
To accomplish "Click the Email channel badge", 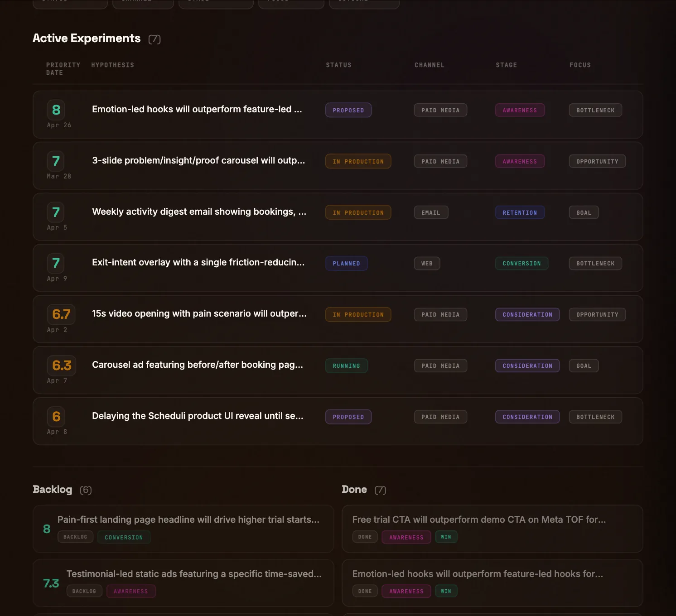I will pos(431,212).
